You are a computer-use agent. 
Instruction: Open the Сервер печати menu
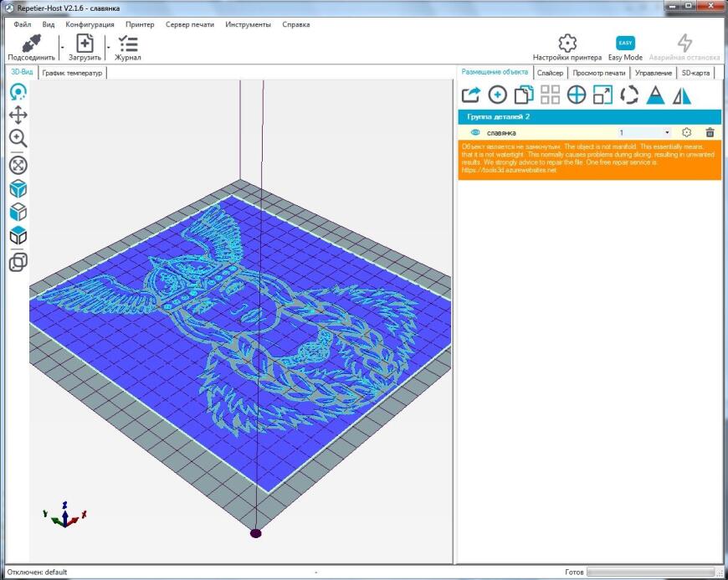point(190,24)
